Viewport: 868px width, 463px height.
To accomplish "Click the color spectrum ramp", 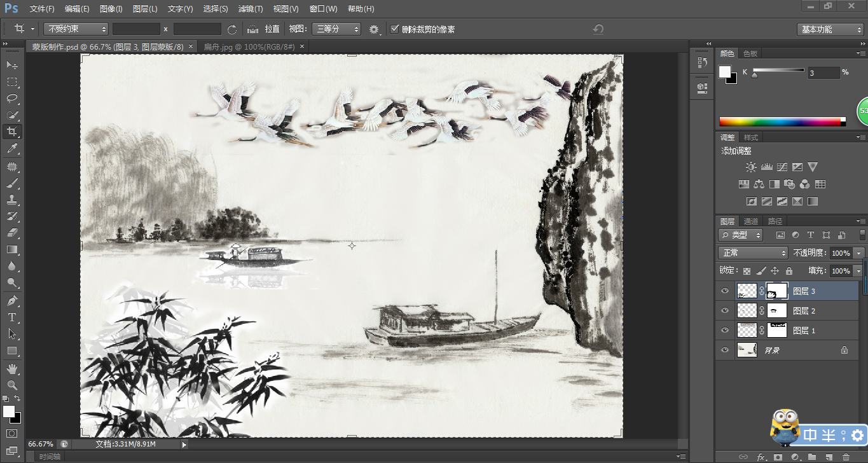I will (782, 121).
